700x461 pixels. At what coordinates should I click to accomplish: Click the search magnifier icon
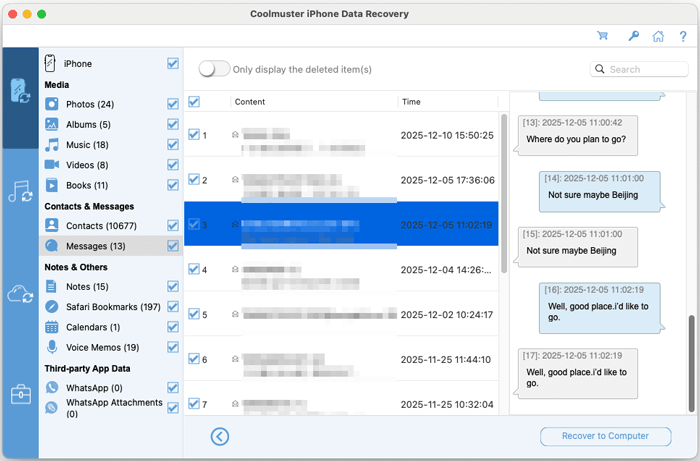600,69
